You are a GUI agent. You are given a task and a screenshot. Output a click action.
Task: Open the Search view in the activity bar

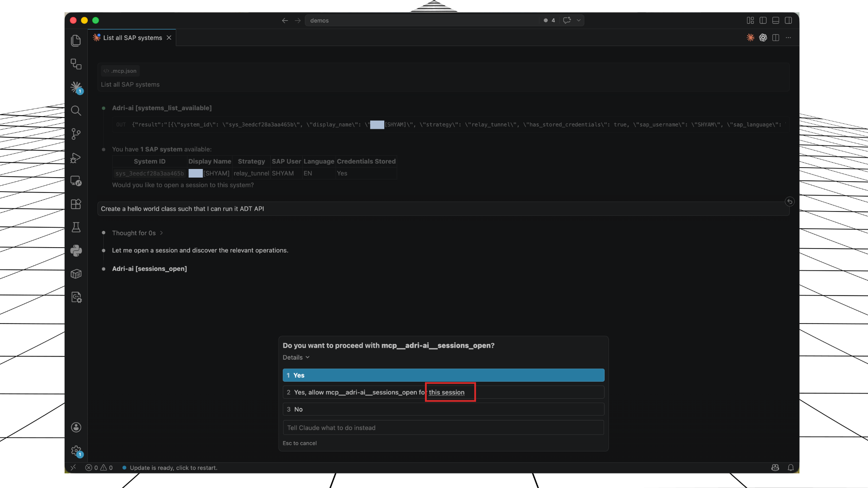pyautogui.click(x=76, y=110)
